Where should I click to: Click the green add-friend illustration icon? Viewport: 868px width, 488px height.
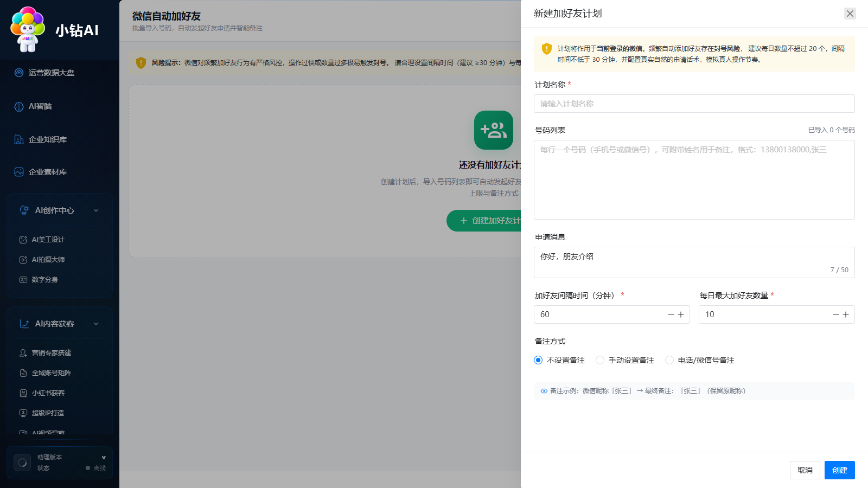(494, 130)
